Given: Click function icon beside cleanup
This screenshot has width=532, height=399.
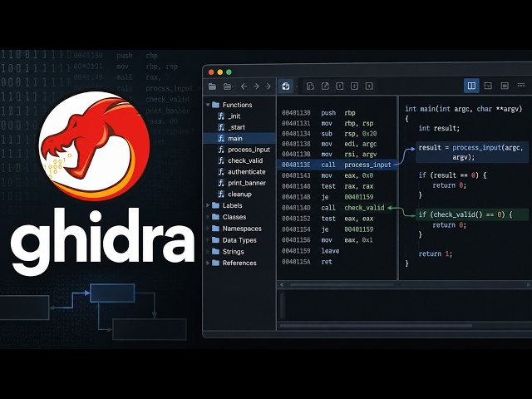Looking at the screenshot, I should pyautogui.click(x=221, y=195).
